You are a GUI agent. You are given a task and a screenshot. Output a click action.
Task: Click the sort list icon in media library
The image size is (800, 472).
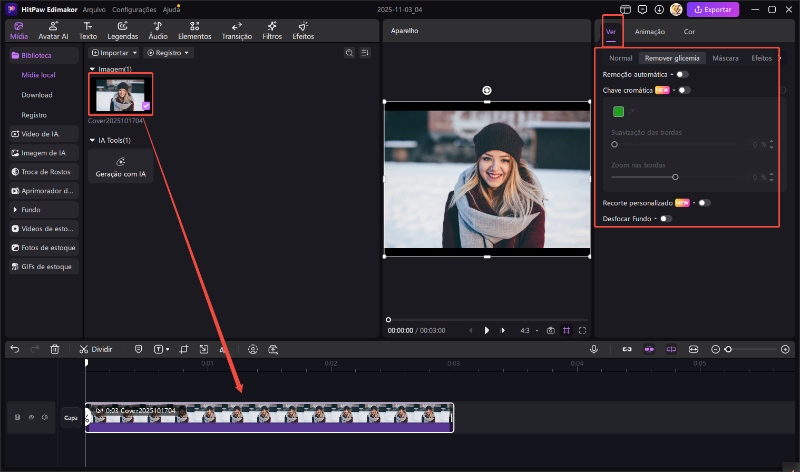[x=365, y=53]
